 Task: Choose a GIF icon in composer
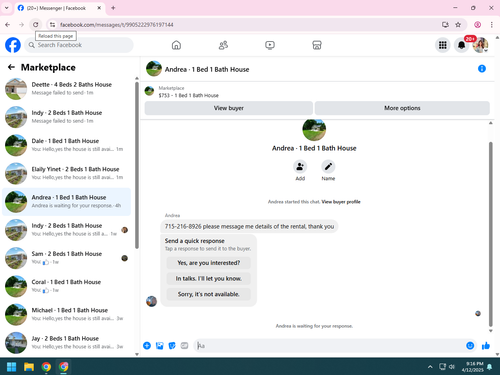click(184, 346)
